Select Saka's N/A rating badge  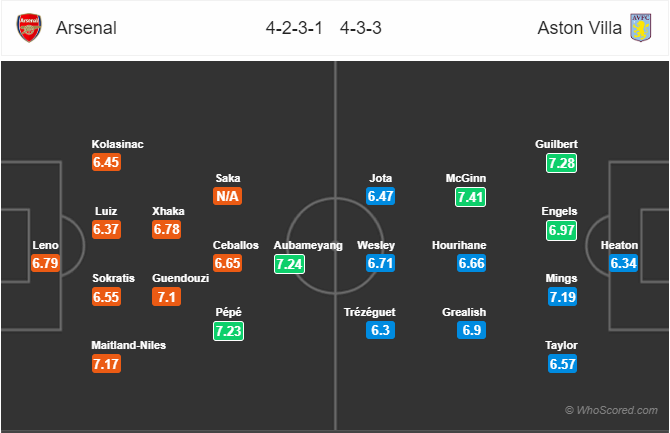click(x=227, y=196)
